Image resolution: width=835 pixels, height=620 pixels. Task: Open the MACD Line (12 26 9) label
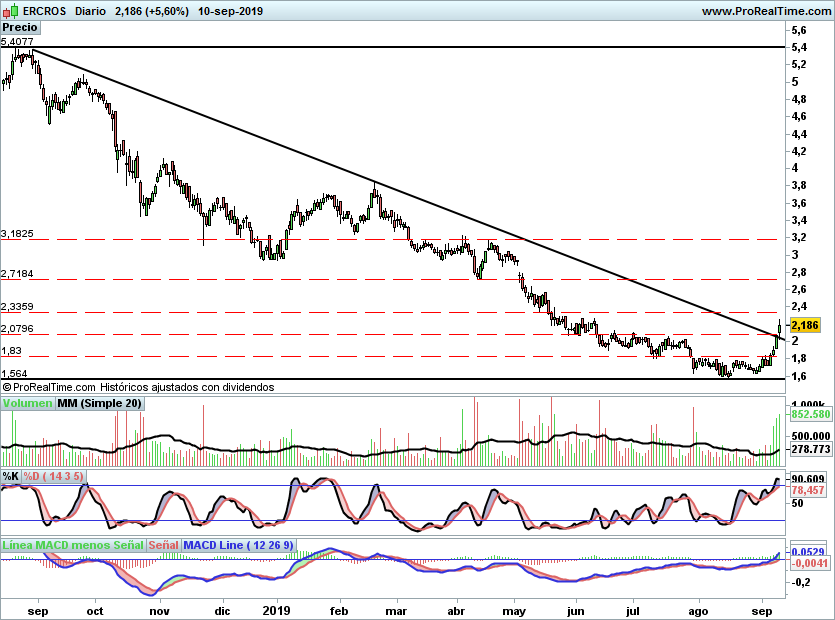tap(238, 545)
